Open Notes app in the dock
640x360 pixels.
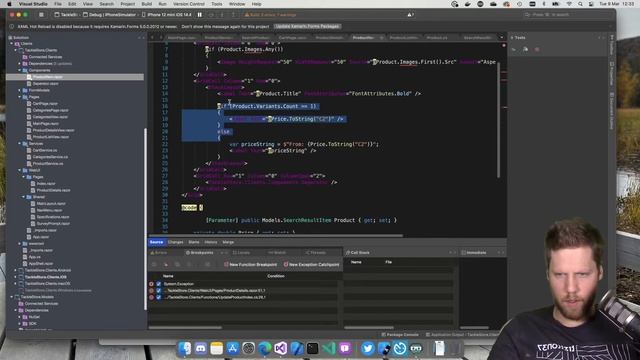(x=216, y=348)
